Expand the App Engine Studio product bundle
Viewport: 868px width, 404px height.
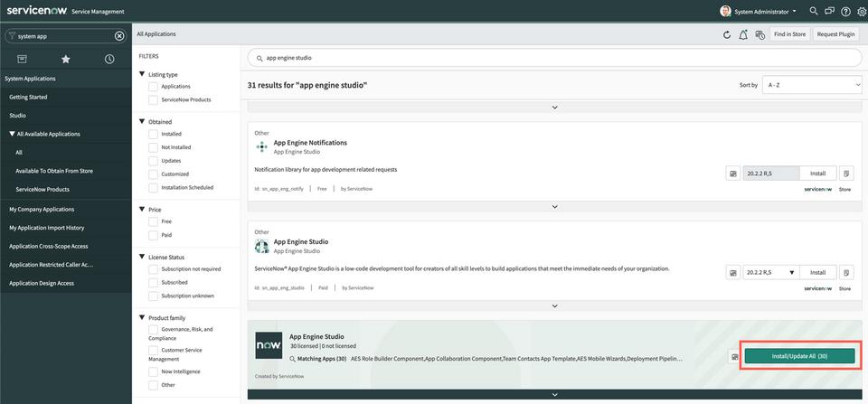click(x=554, y=394)
